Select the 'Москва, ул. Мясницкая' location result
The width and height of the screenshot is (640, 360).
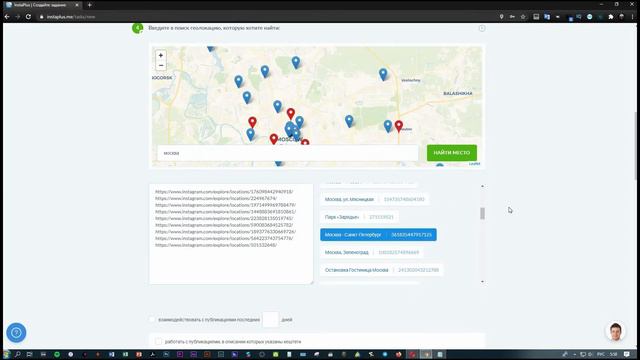[x=374, y=199]
